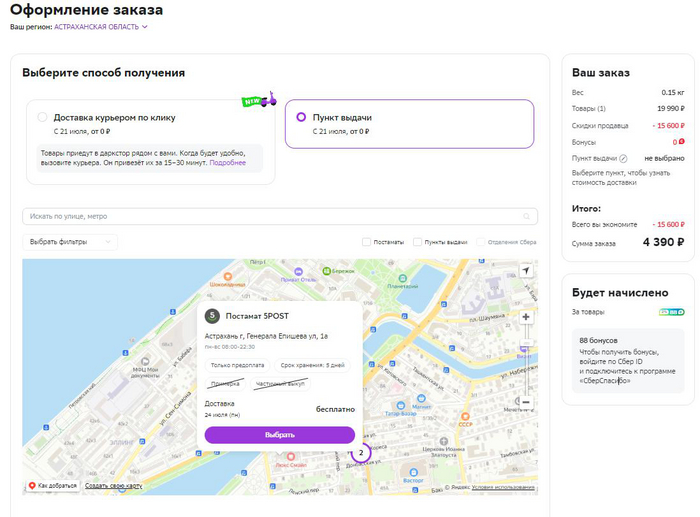Expand the Выбрать фильтры dropdown
The height and width of the screenshot is (517, 700).
click(69, 242)
